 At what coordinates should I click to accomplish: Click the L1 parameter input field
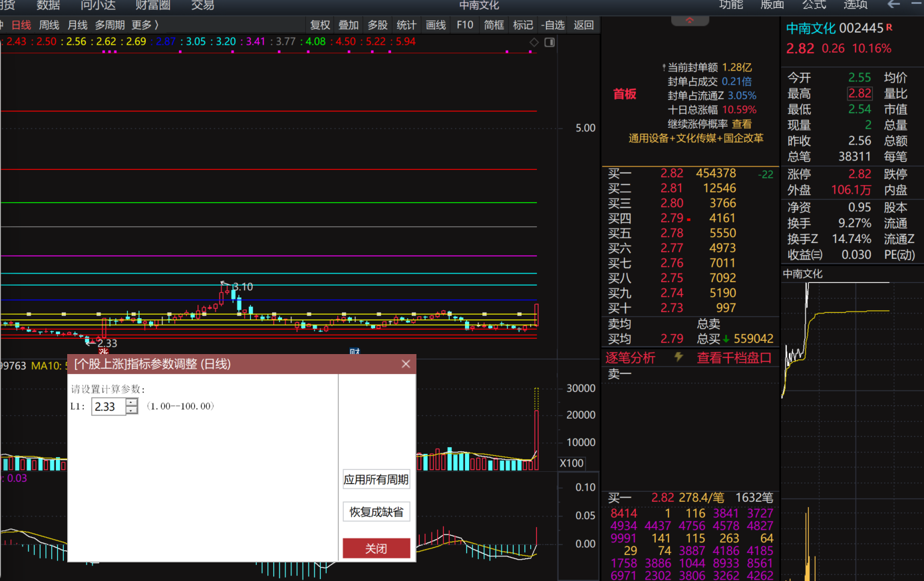pyautogui.click(x=108, y=407)
